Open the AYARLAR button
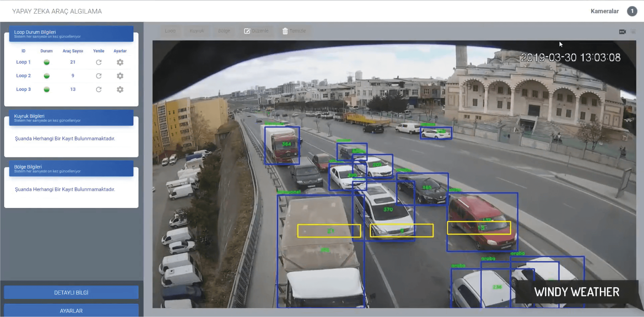Viewport: 644px width, 317px height. 71,311
